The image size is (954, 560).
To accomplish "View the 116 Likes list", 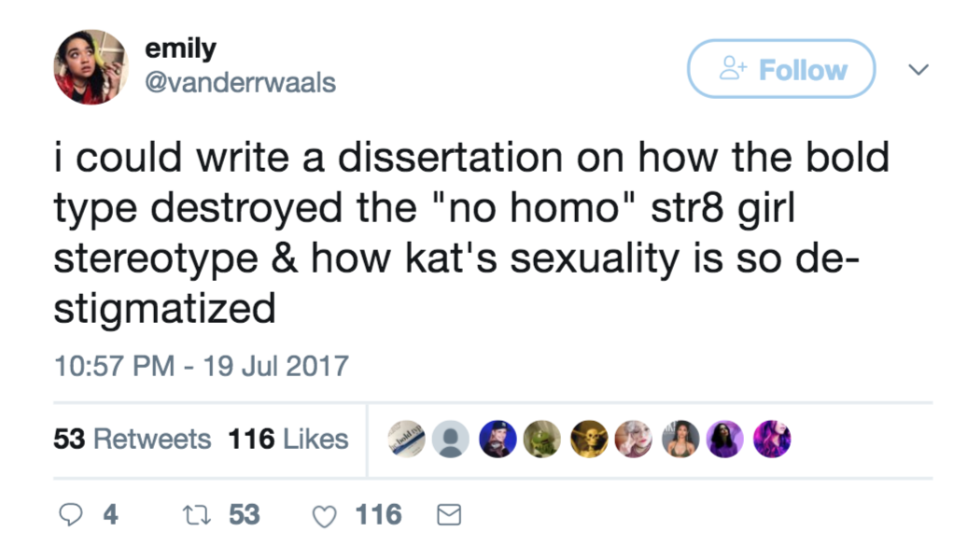I will tap(288, 439).
